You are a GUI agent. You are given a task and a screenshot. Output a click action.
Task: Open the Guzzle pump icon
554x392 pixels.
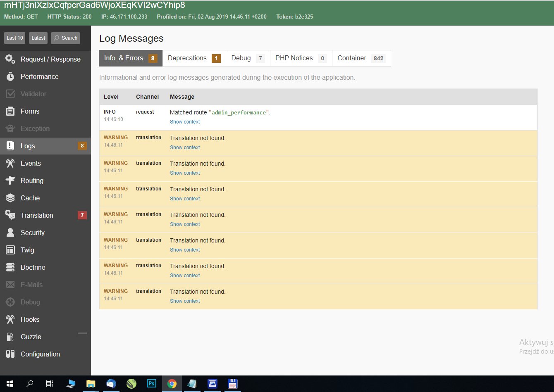tap(10, 337)
